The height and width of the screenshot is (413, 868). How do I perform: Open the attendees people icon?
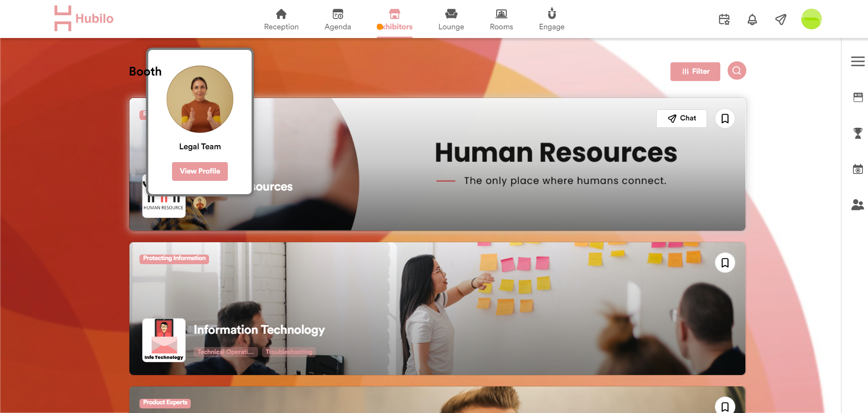point(857,205)
